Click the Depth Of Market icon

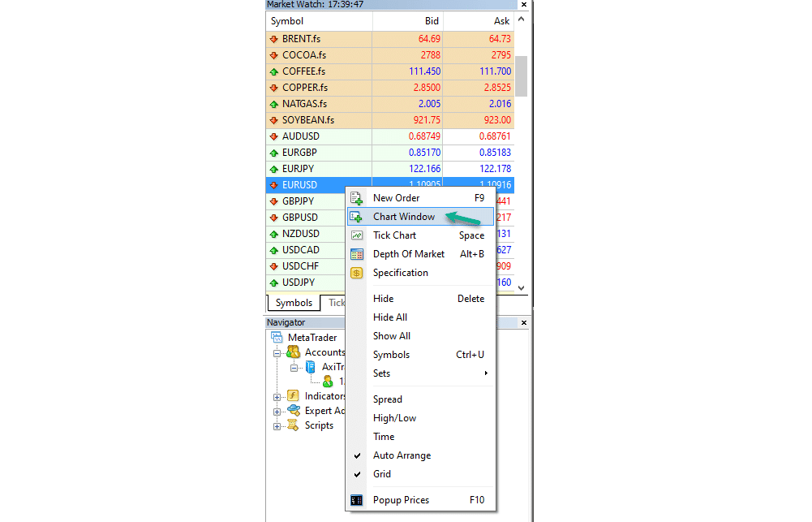pyautogui.click(x=356, y=254)
